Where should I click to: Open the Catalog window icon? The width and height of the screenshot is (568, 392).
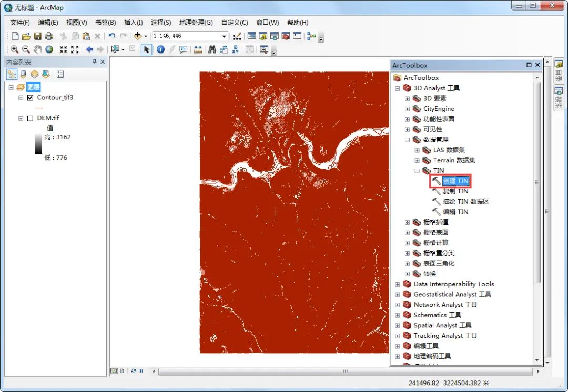[x=263, y=36]
